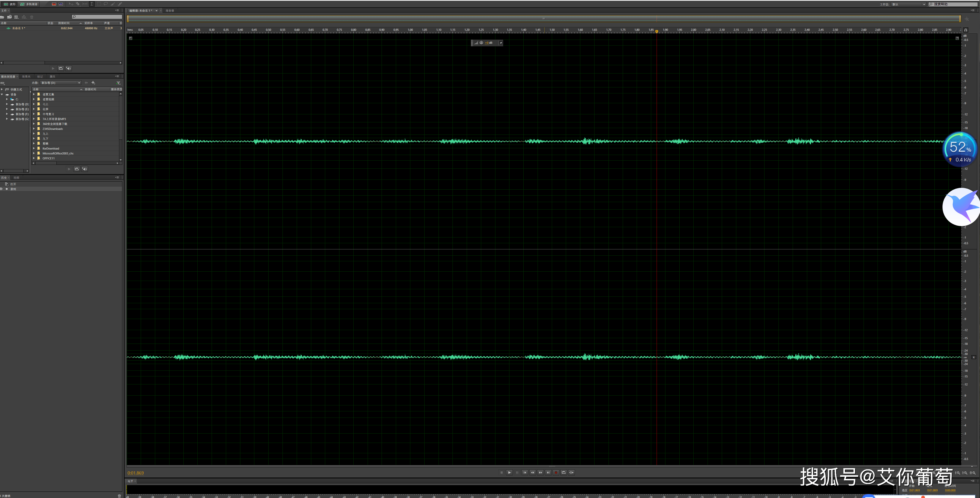Click the file type filter icon

[118, 83]
